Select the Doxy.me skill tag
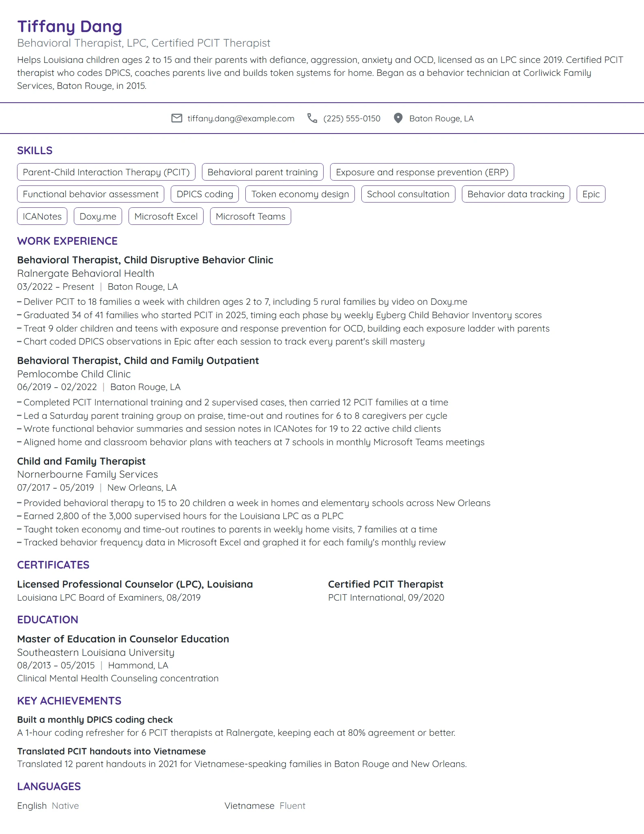The width and height of the screenshot is (644, 834). (x=98, y=216)
